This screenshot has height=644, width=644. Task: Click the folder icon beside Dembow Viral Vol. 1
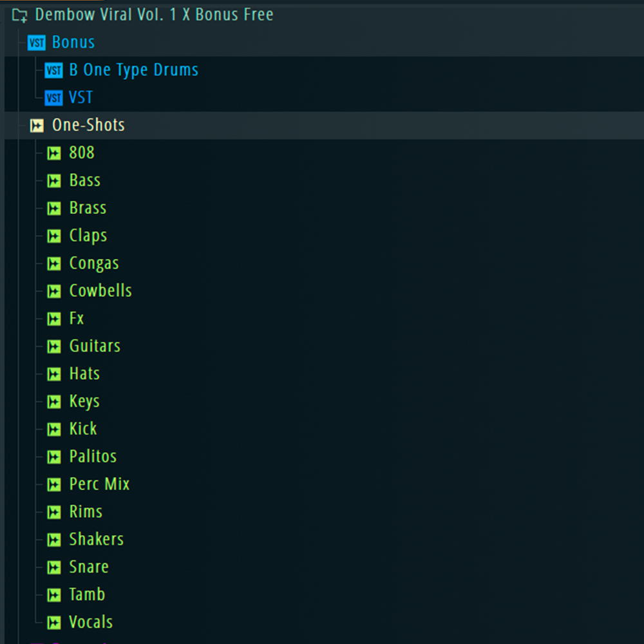pyautogui.click(x=20, y=15)
